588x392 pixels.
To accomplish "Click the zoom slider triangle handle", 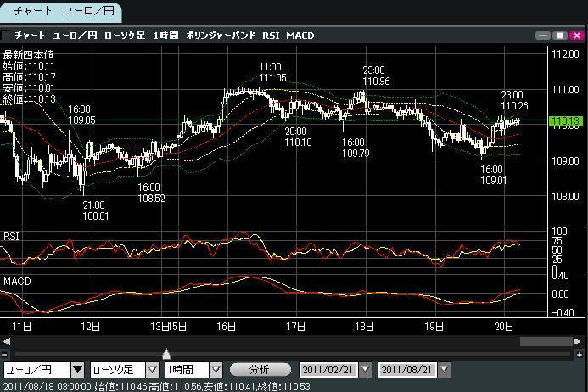I will pos(166,354).
